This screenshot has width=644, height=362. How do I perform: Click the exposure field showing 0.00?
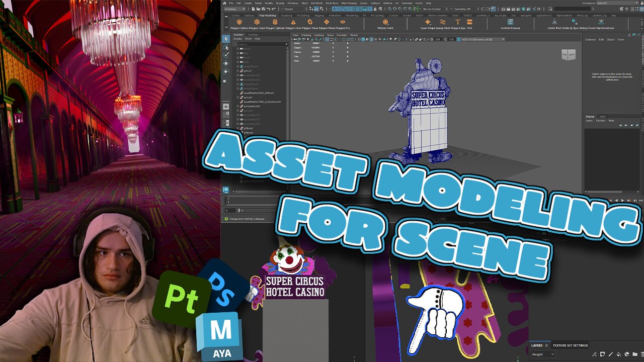[x=437, y=39]
